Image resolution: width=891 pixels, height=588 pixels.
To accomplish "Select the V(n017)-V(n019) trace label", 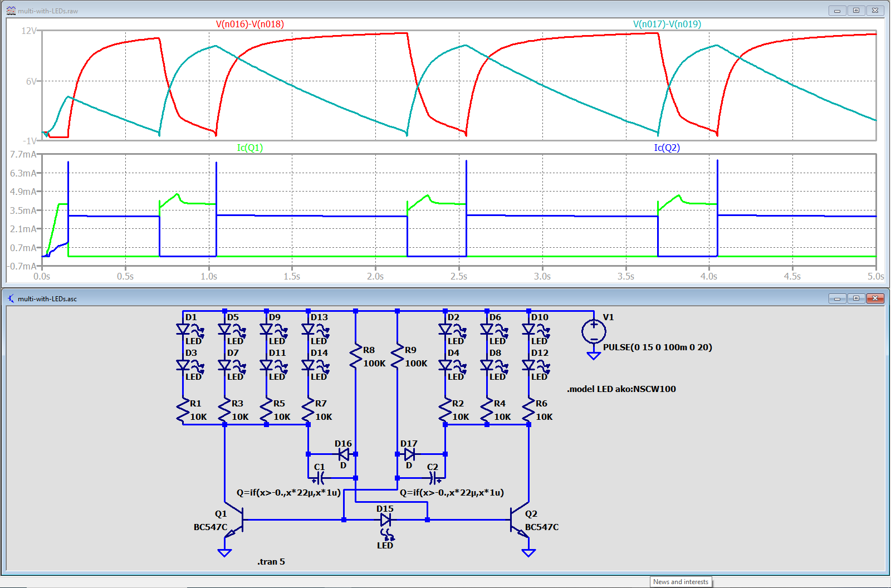I will tap(667, 24).
